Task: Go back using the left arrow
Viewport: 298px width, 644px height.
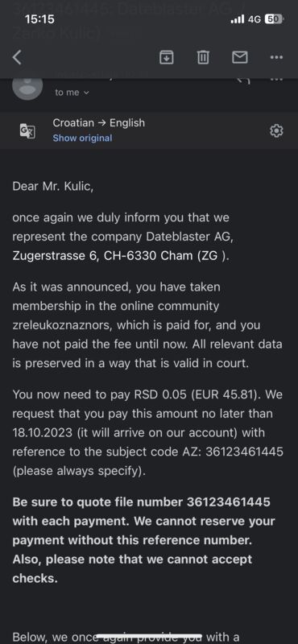Action: tap(17, 57)
